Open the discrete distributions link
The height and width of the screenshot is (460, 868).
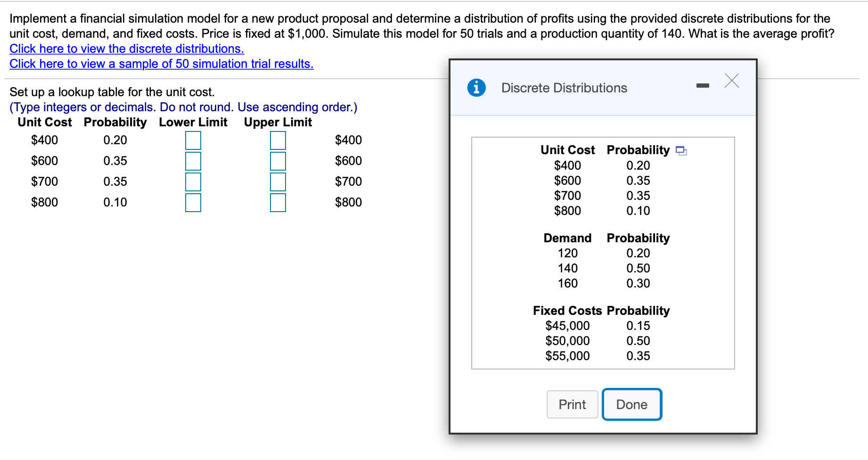point(126,49)
